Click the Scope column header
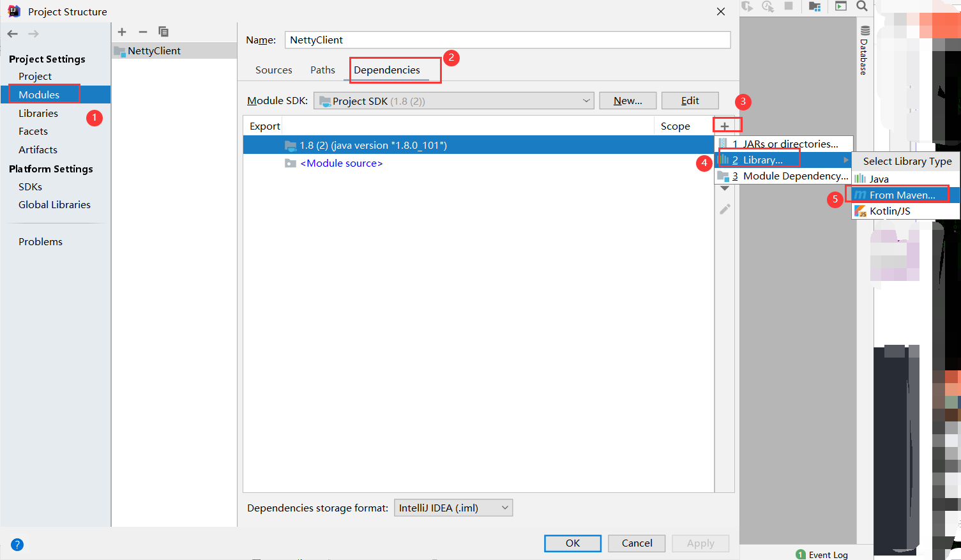 tap(676, 126)
